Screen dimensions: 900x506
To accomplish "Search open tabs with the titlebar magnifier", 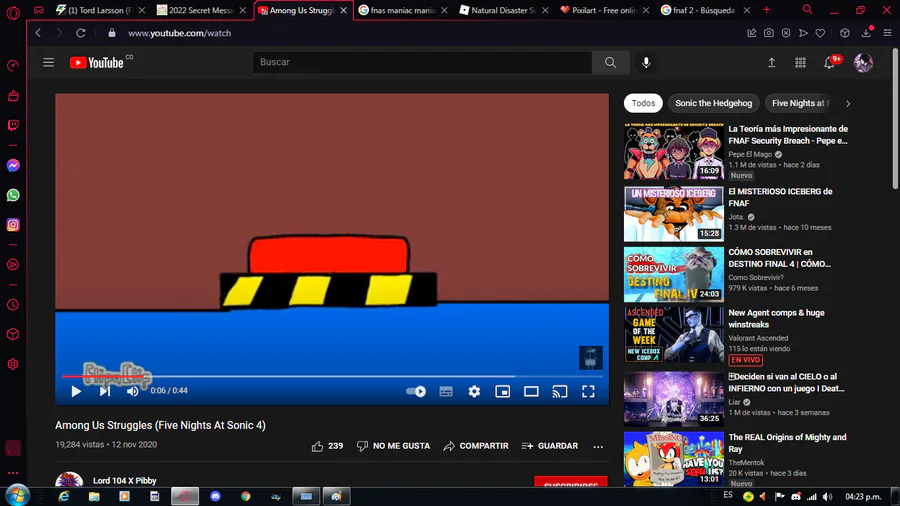I will click(807, 10).
